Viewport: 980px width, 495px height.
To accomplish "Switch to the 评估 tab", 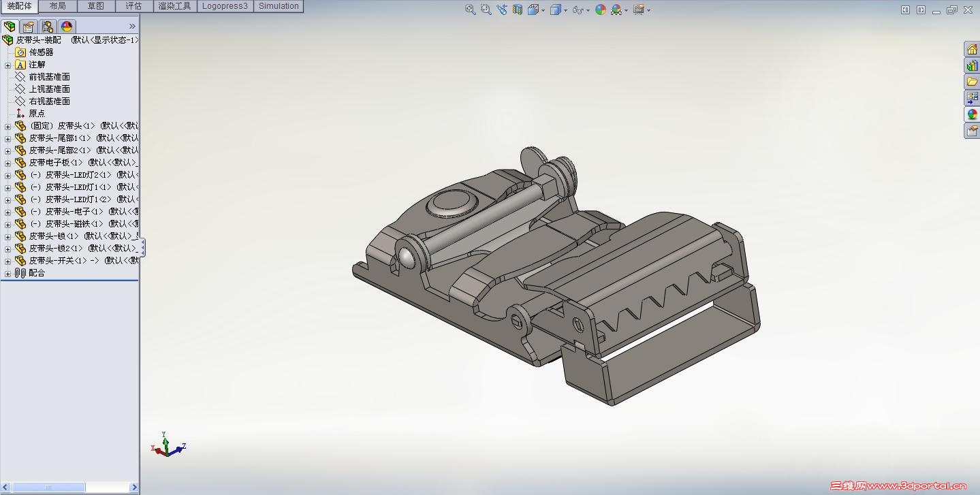I will (134, 6).
